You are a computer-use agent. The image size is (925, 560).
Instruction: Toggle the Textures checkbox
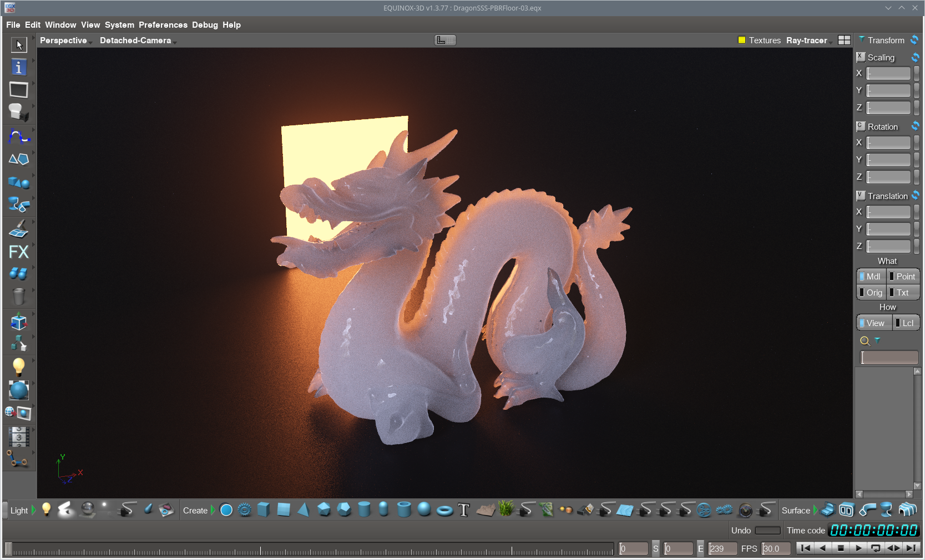[x=742, y=40]
